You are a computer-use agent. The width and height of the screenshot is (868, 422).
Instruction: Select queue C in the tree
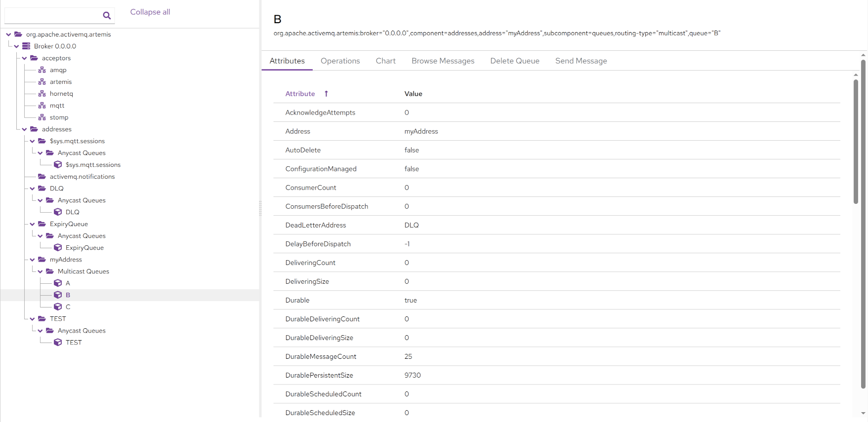pos(68,307)
